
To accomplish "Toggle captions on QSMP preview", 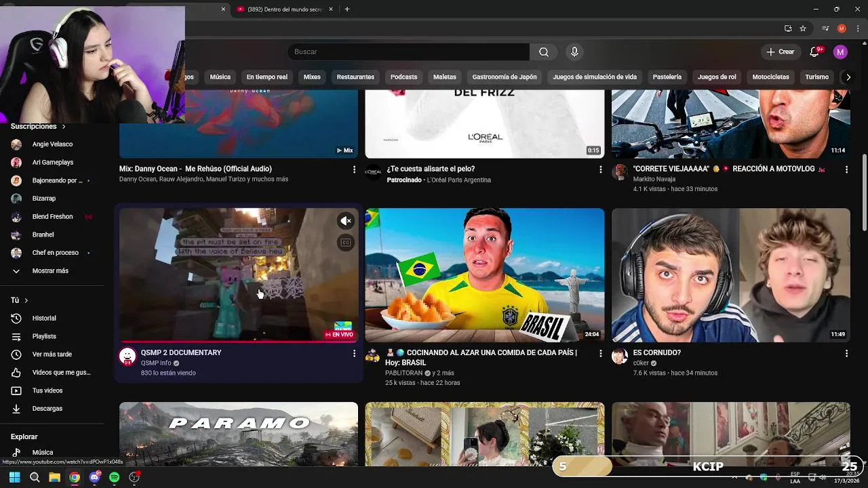I will pyautogui.click(x=346, y=243).
